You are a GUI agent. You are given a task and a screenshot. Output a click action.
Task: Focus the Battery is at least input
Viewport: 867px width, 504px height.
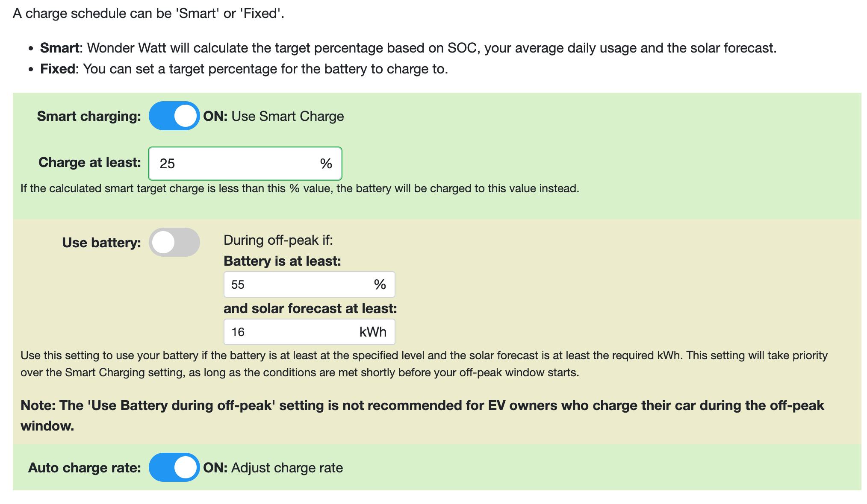[309, 284]
